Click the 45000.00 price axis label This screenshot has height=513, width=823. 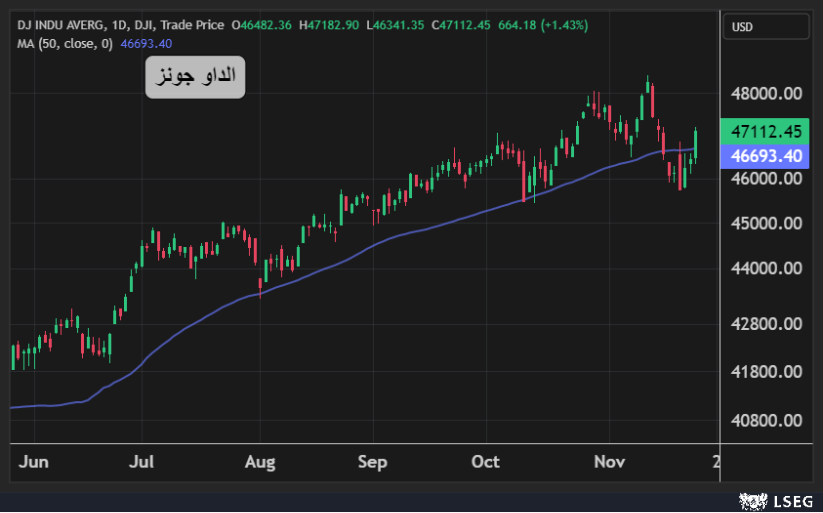click(x=767, y=224)
